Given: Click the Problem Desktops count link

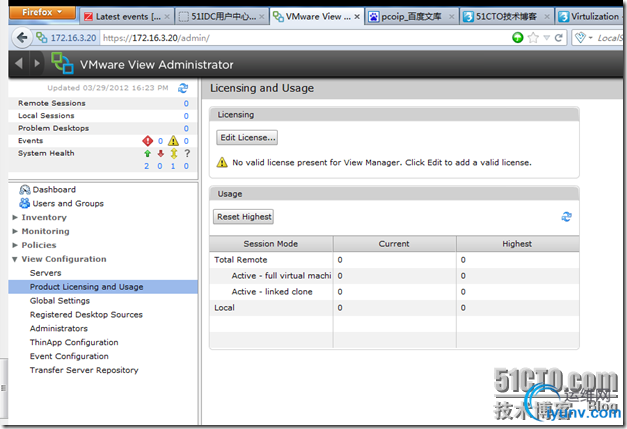Looking at the screenshot, I should tap(186, 128).
